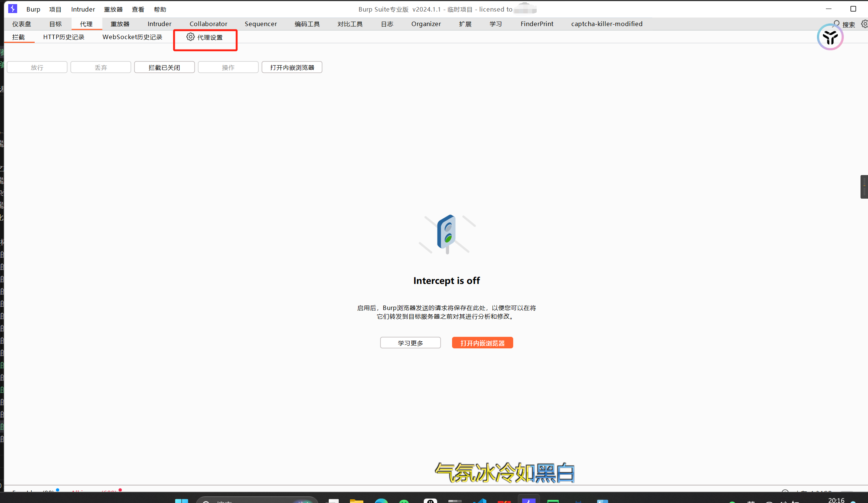
Task: Click the 丢弃 drop button
Action: pyautogui.click(x=101, y=67)
